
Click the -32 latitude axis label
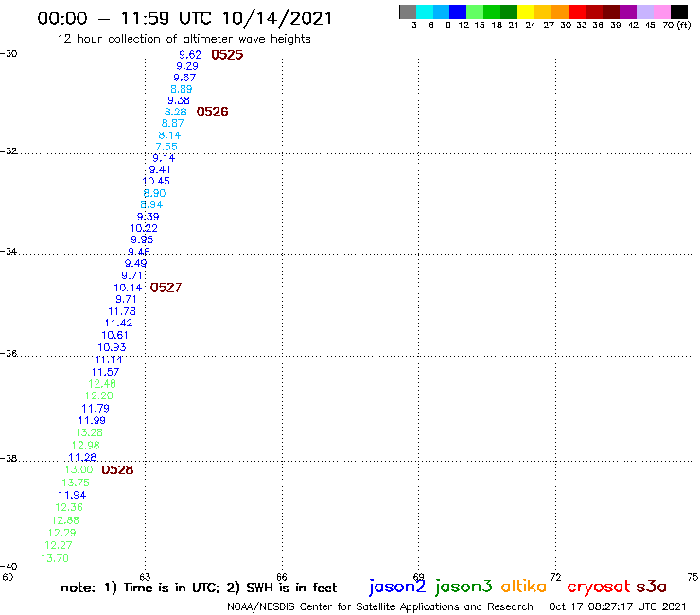[9, 151]
